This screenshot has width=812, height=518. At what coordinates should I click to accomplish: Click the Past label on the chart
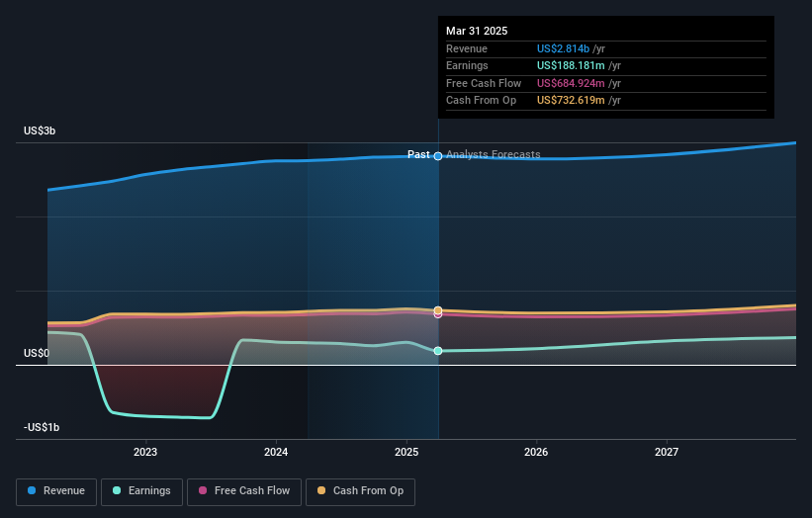(418, 154)
